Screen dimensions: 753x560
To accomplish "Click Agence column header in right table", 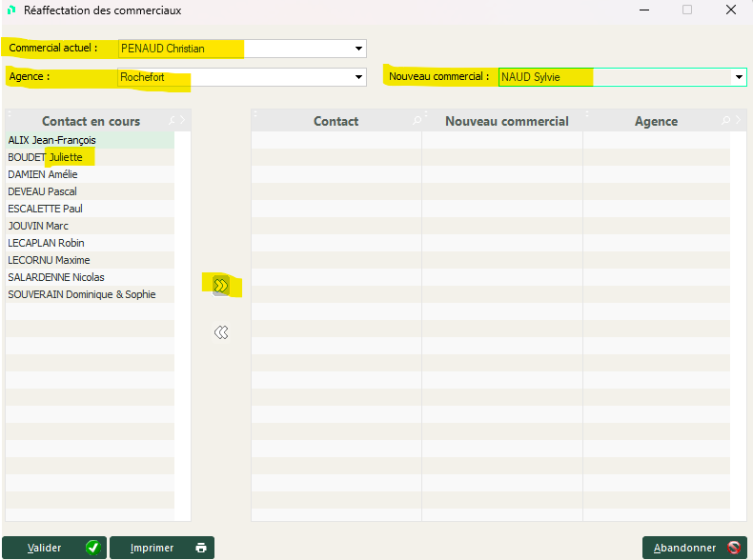I will click(x=656, y=121).
